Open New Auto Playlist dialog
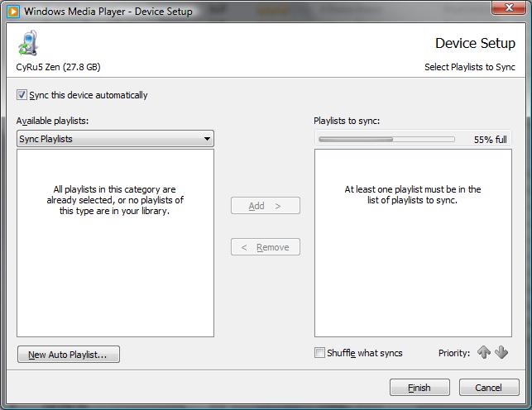 (x=69, y=355)
